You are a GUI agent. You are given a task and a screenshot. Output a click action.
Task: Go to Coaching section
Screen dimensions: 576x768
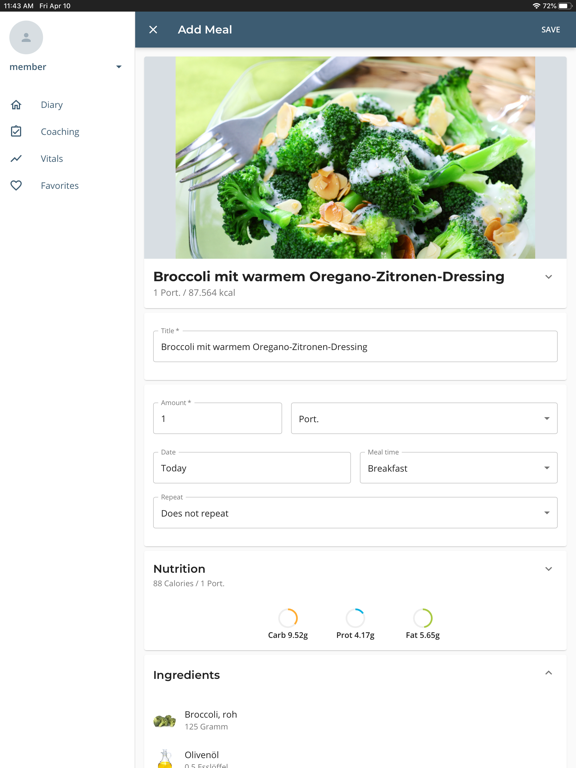(x=60, y=132)
